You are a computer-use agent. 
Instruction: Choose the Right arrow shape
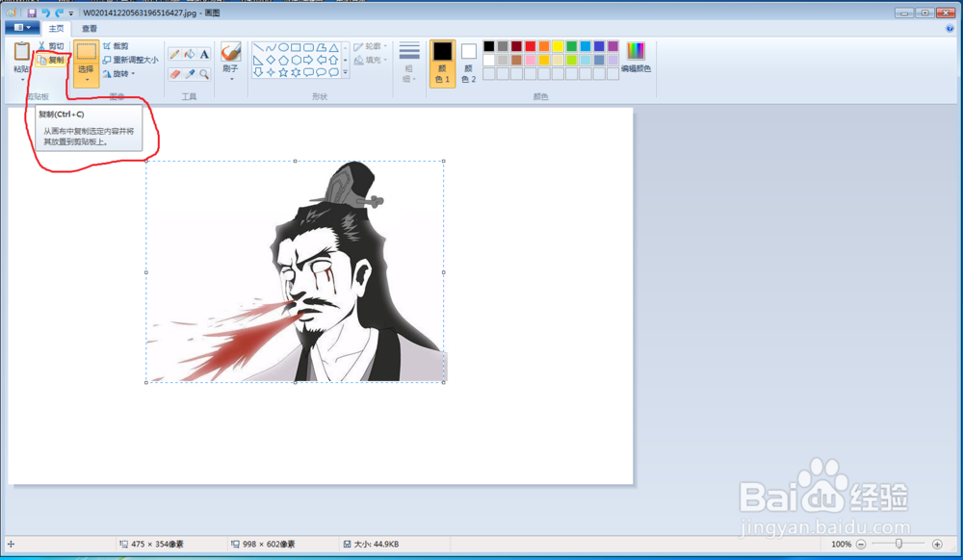(x=308, y=60)
